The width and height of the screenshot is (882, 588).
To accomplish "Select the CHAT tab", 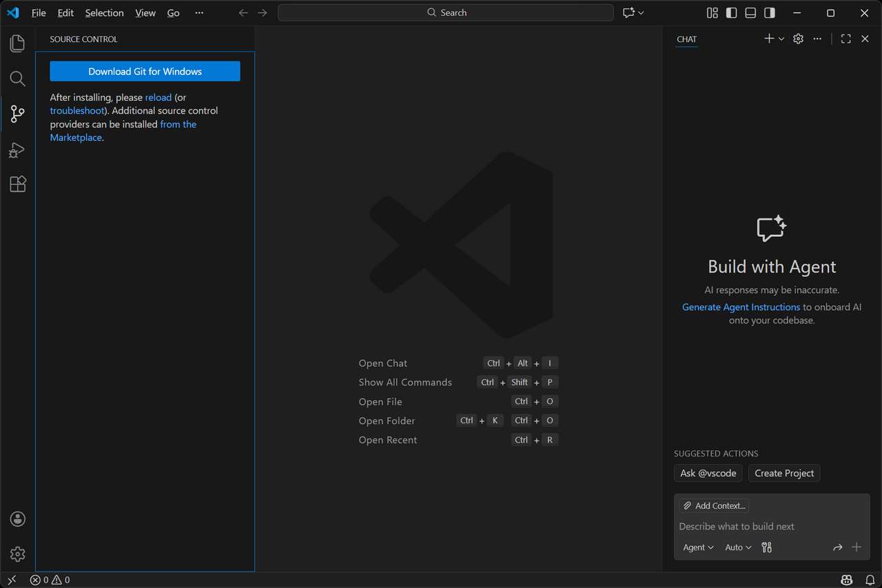I will [686, 39].
